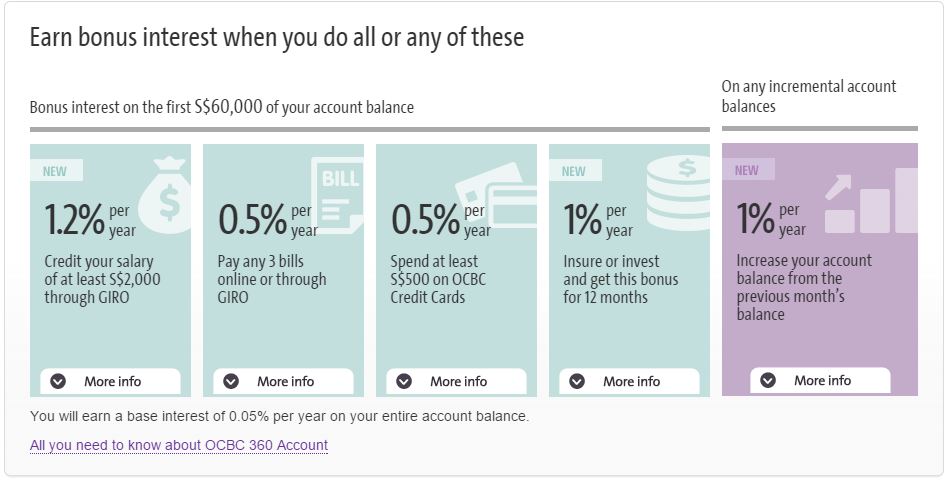Click the NEW badge on salary card

pos(55,171)
